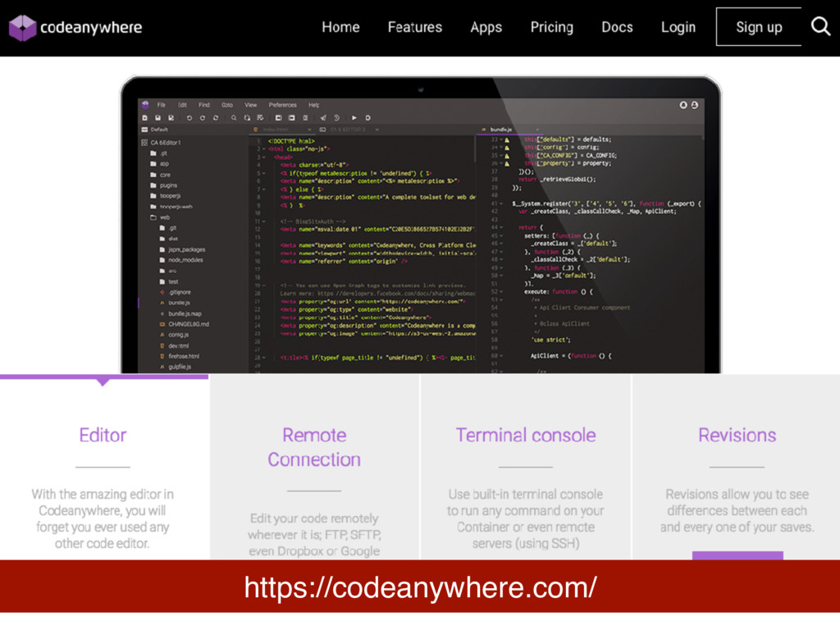Fold code at line 5 if statement
Screen dimensions: 840x630
click(264, 174)
